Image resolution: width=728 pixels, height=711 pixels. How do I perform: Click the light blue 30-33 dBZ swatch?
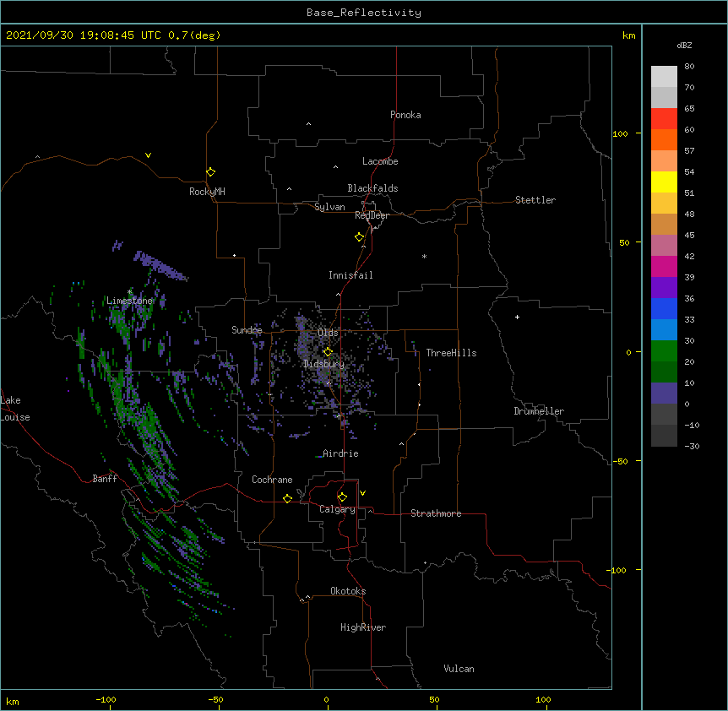pos(664,329)
